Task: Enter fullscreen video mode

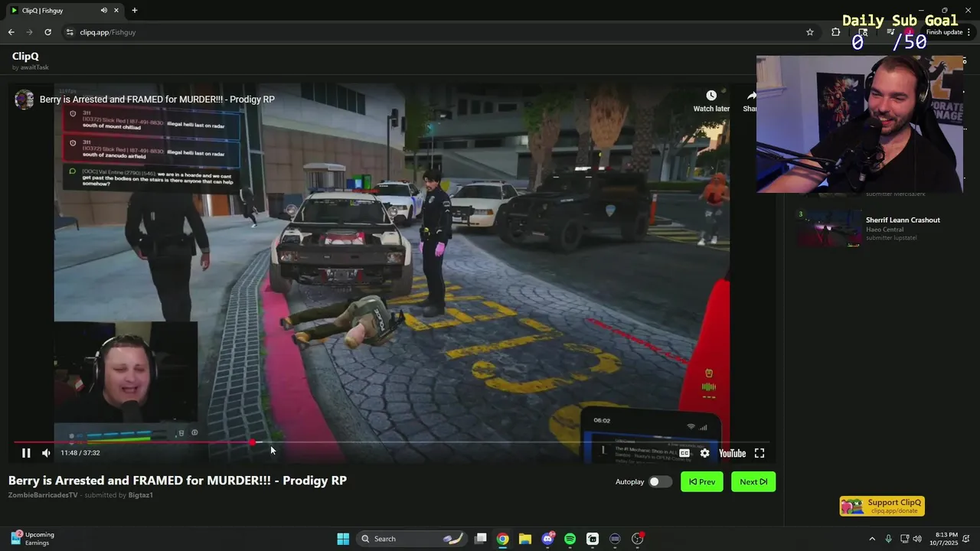Action: [759, 453]
